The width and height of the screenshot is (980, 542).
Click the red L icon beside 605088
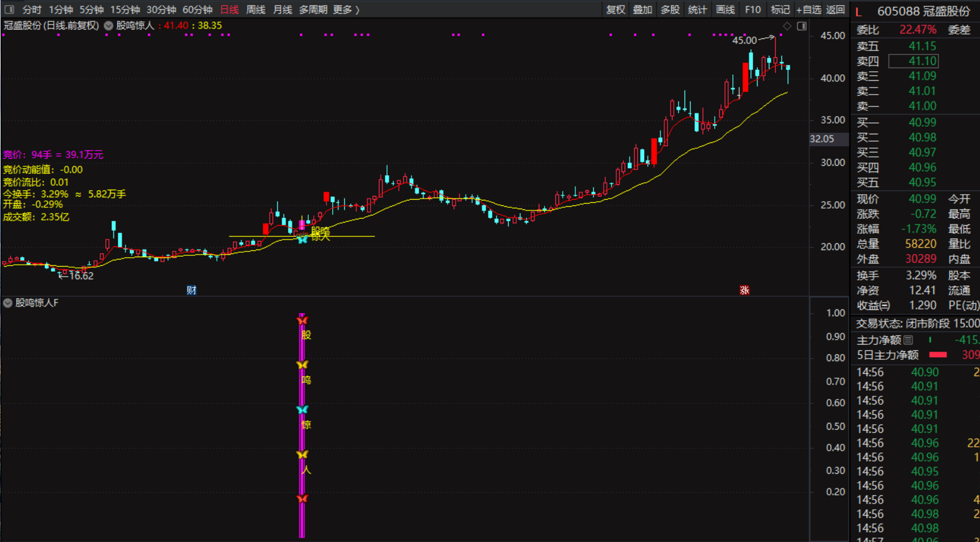tap(858, 12)
